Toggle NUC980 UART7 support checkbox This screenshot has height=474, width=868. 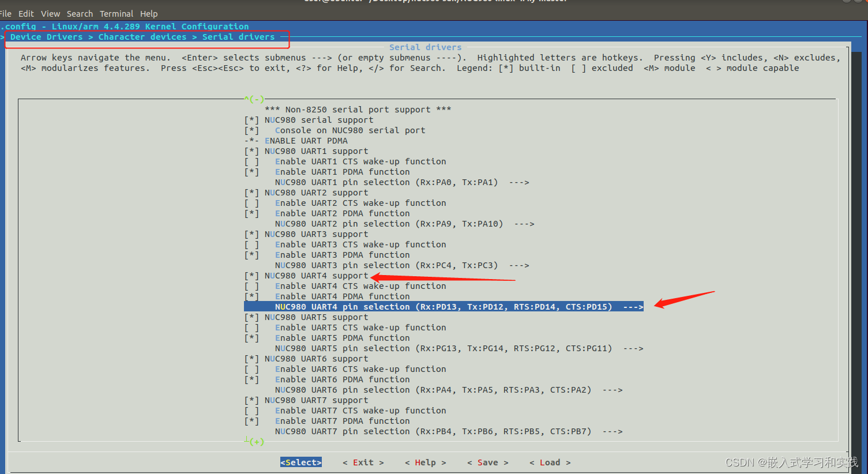(x=251, y=400)
